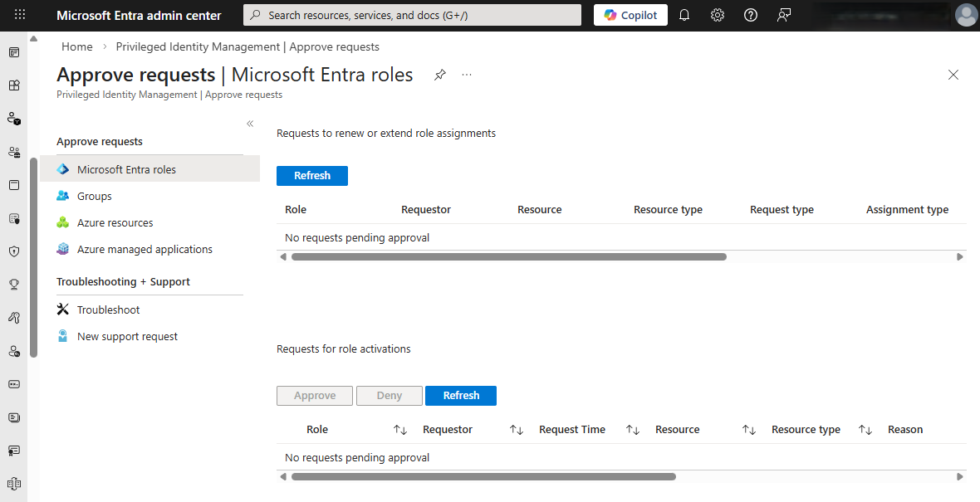
Task: Open Copilot
Action: tap(630, 15)
